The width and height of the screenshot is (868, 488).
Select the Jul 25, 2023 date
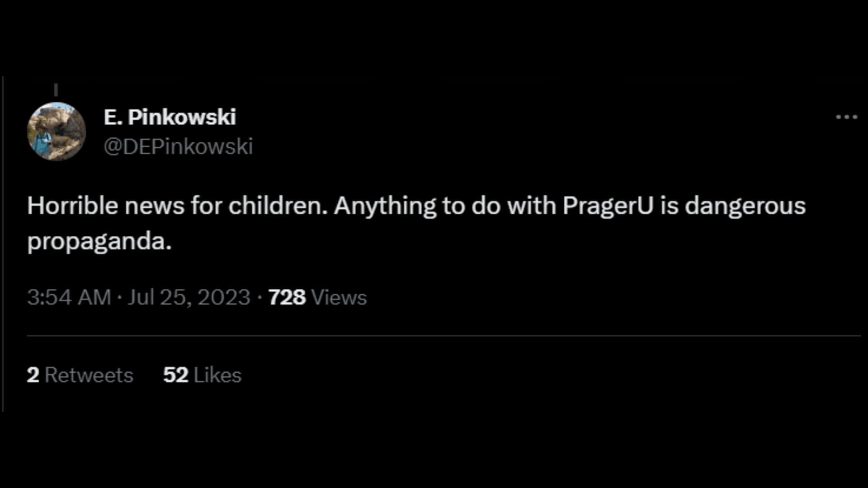point(189,297)
